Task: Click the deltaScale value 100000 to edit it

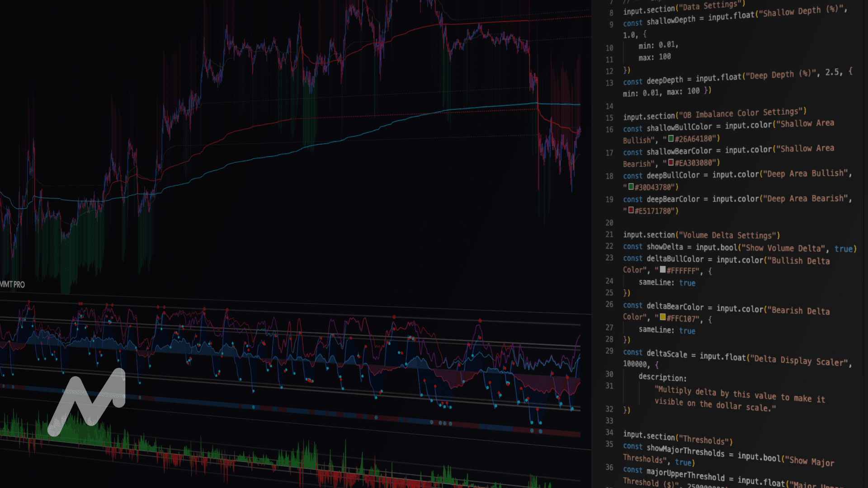Action: point(635,363)
